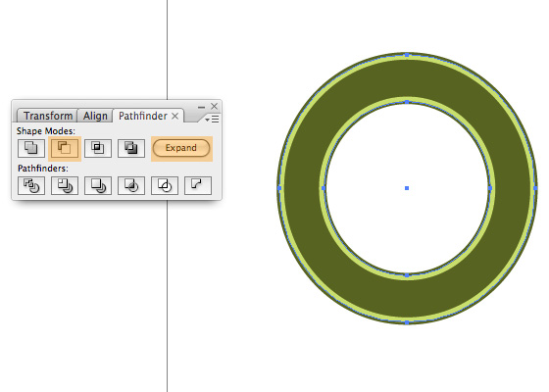Click the ring's center anchor point
This screenshot has width=549, height=392.
tap(407, 188)
